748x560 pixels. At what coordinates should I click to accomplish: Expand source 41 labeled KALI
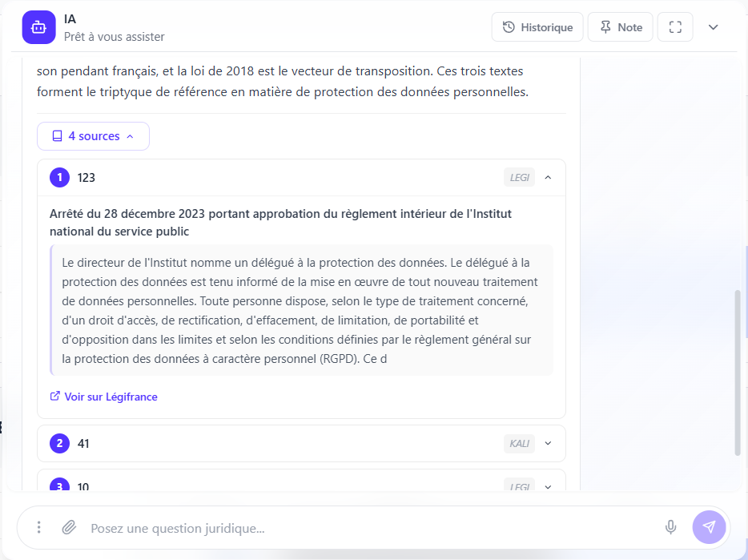[548, 443]
